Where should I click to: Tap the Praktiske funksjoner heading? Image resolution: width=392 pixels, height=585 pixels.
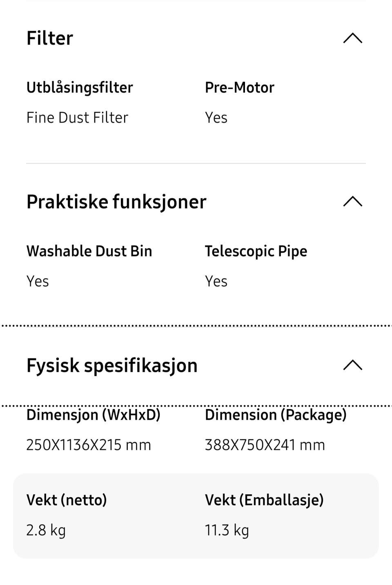[x=116, y=202]
